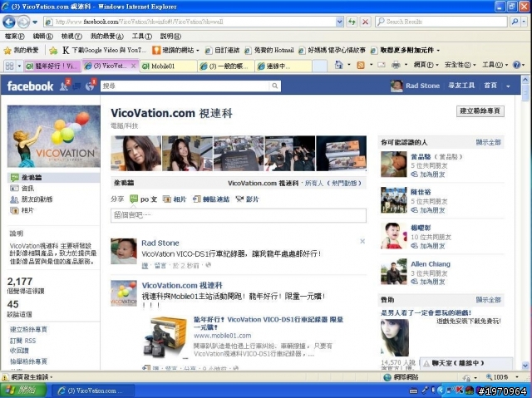Select the 相片 share option
The height and width of the screenshot is (398, 532).
pos(175,199)
